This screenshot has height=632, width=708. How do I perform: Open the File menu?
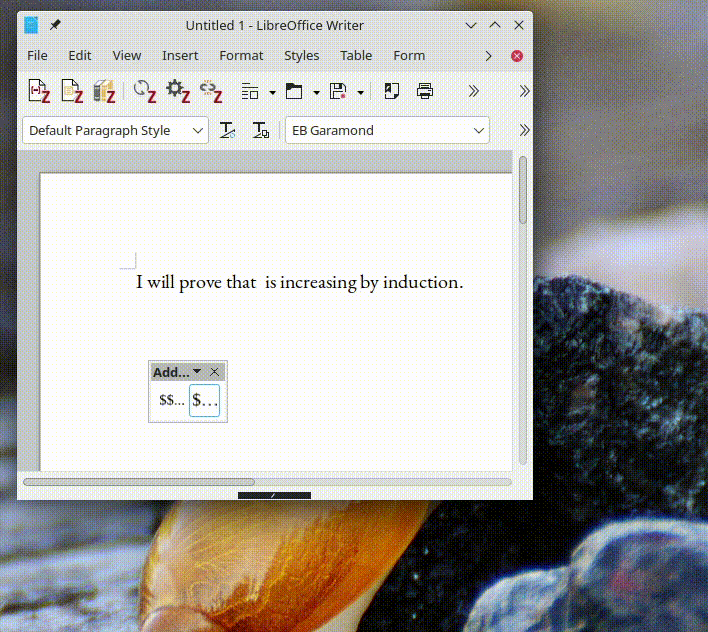click(x=37, y=56)
